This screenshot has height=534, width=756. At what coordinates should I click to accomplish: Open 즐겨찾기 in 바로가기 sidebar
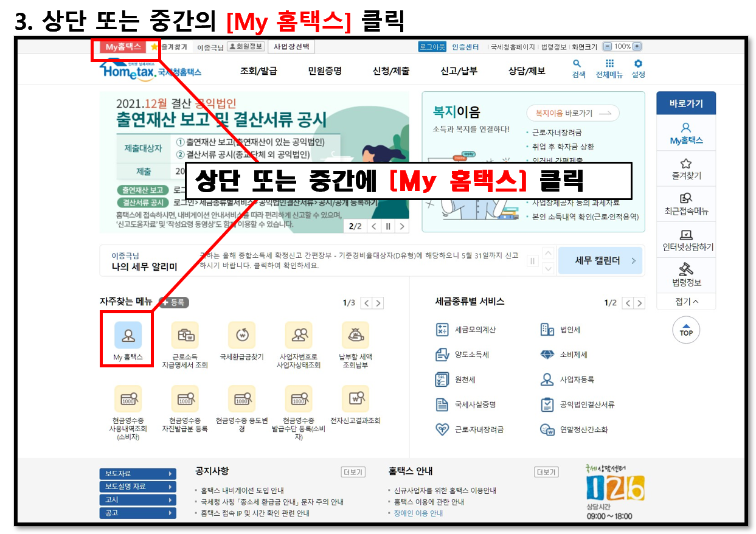pos(686,169)
